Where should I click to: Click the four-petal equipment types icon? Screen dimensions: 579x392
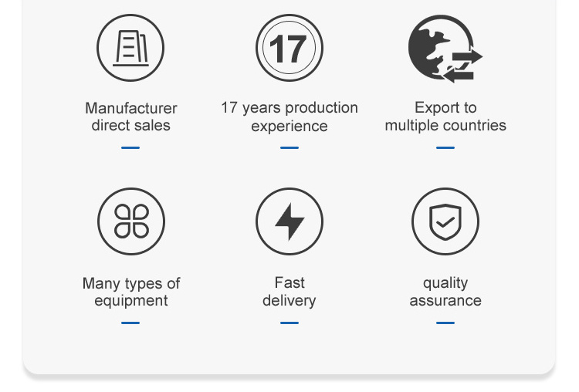131,222
